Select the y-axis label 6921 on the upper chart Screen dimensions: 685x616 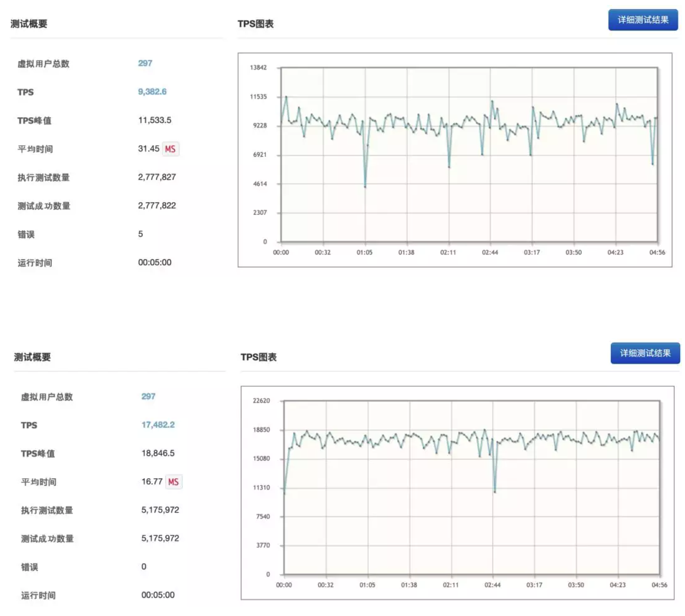[x=260, y=155]
